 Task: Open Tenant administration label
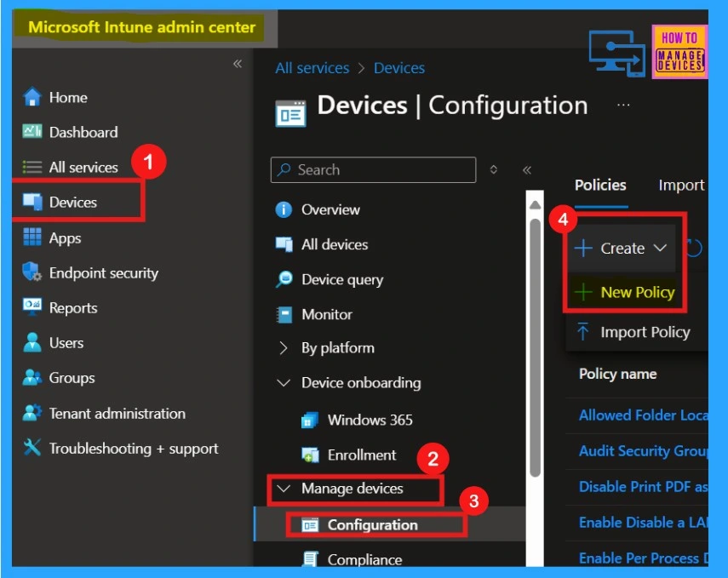coord(117,413)
